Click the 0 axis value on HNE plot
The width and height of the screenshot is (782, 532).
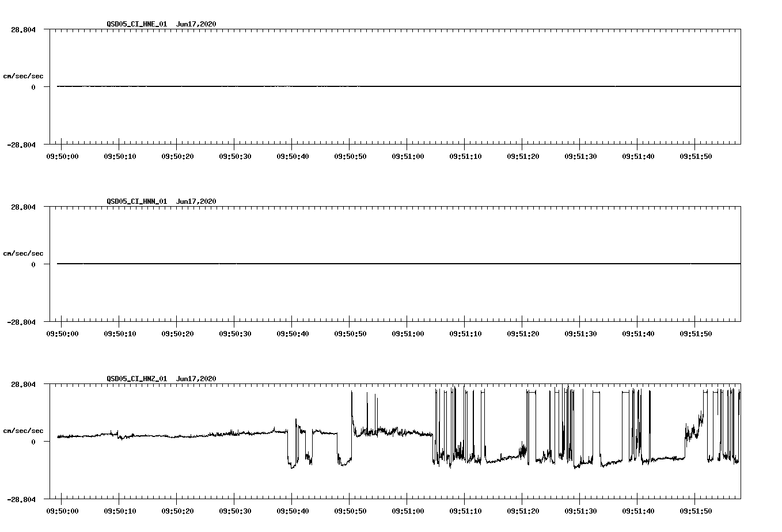33,87
